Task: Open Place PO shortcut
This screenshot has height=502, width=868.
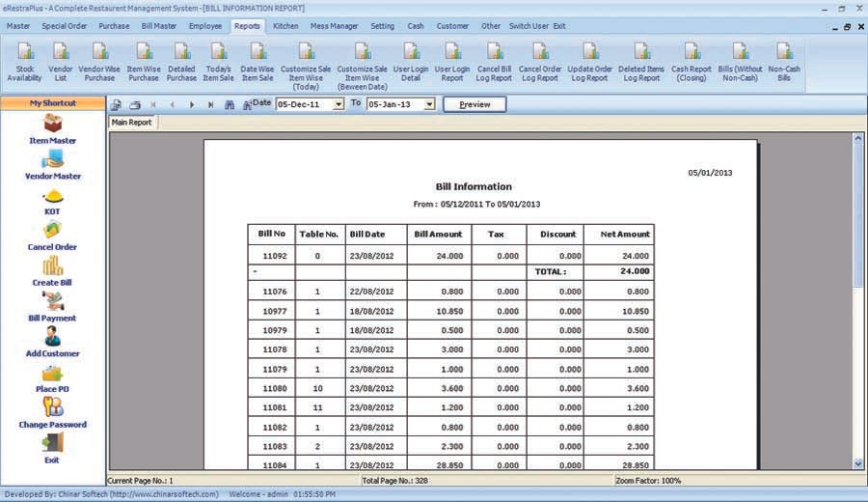Action: click(53, 379)
